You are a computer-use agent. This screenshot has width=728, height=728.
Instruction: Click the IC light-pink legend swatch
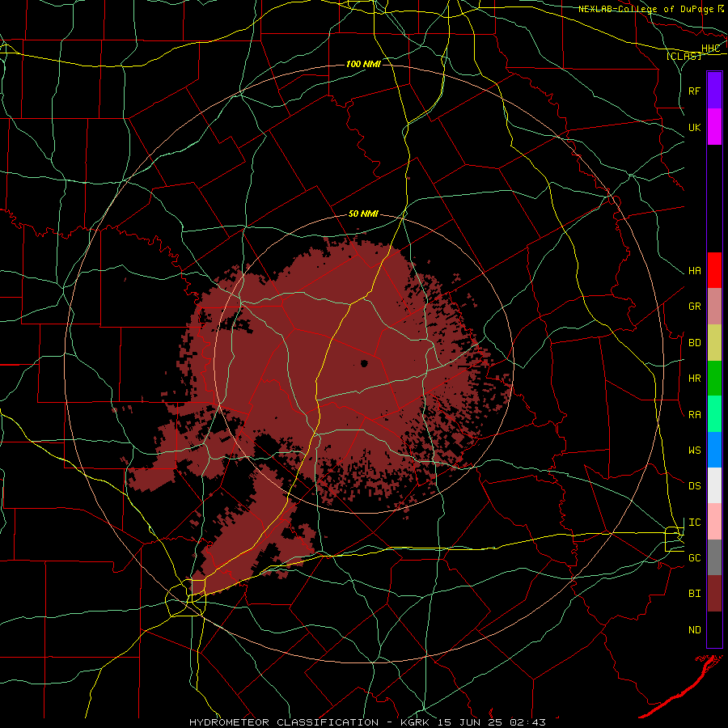coord(714,522)
